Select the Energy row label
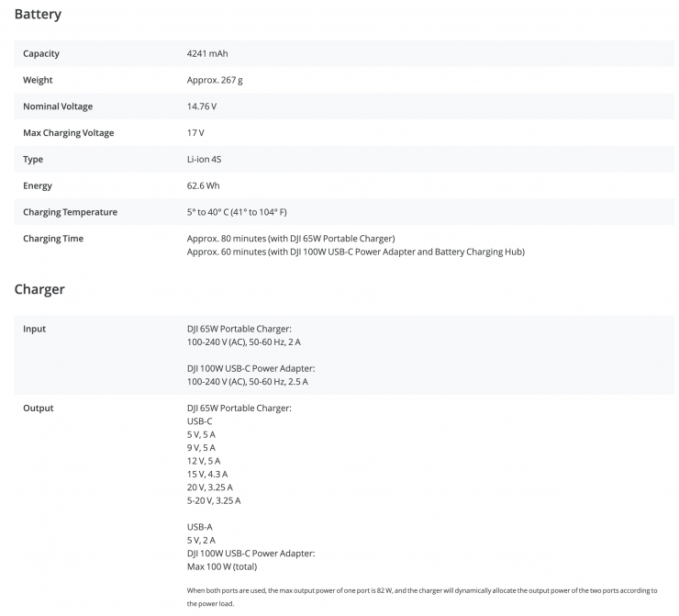The width and height of the screenshot is (679, 616). 38,185
